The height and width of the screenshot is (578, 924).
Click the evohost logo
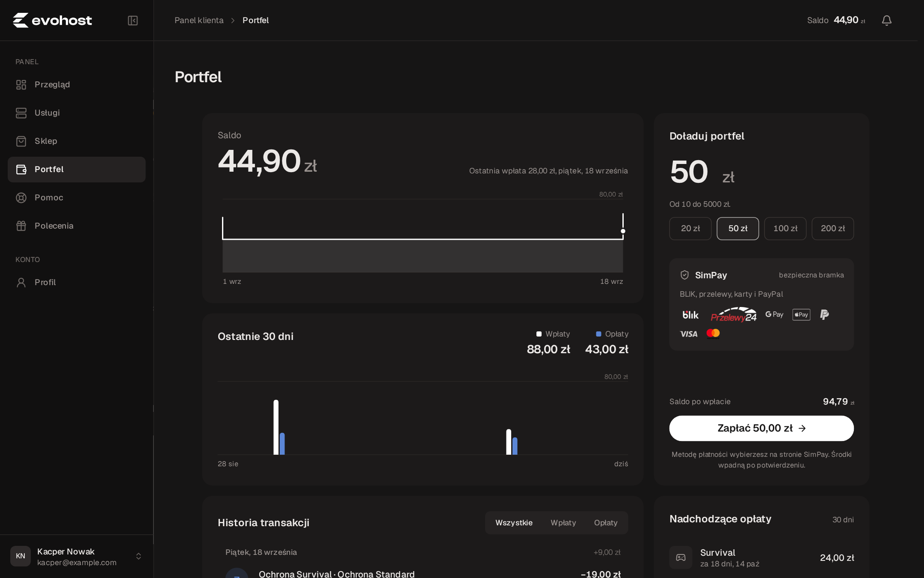coord(52,20)
